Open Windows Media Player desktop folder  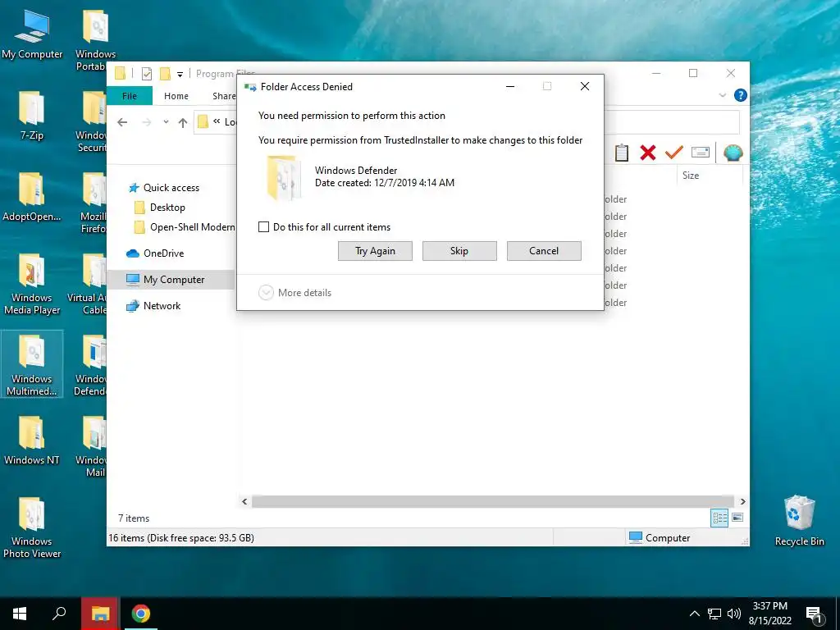(x=32, y=284)
